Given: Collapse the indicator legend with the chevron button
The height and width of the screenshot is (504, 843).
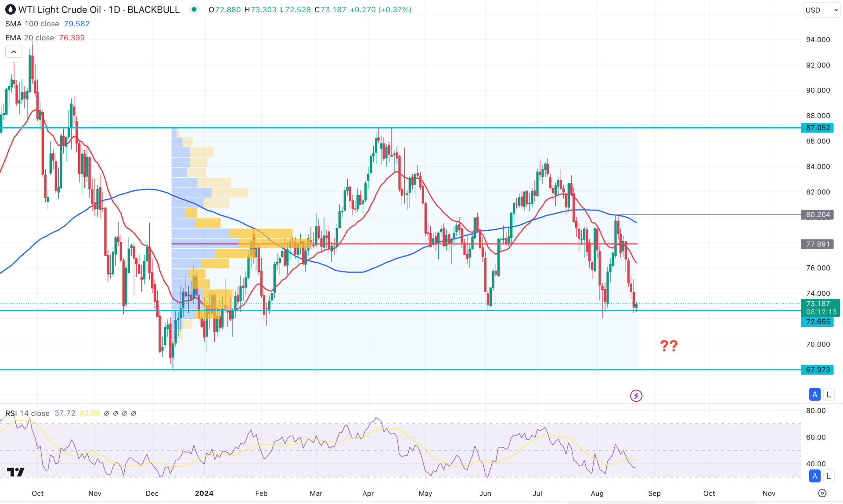Looking at the screenshot, I should tap(14, 52).
